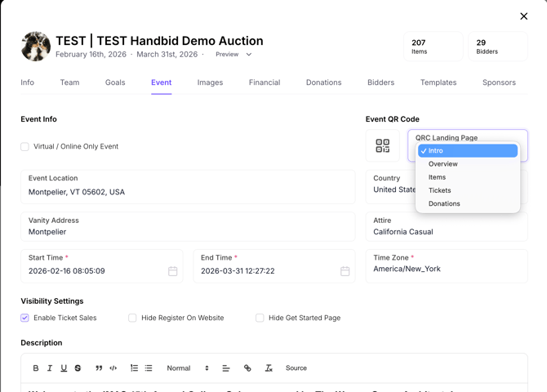The height and width of the screenshot is (392, 547).
Task: Apply bold formatting in description editor
Action: click(36, 368)
